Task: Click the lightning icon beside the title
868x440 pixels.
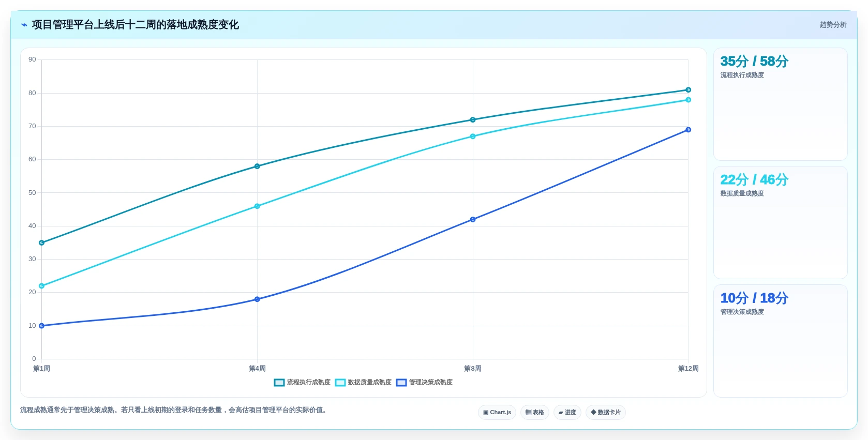Action: pyautogui.click(x=24, y=25)
